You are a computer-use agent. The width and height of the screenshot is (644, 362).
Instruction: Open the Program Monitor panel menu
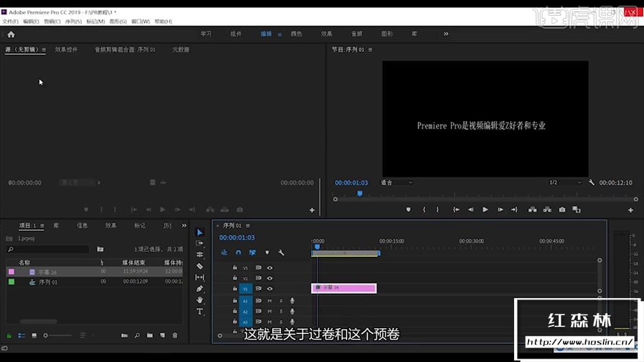[x=370, y=49]
